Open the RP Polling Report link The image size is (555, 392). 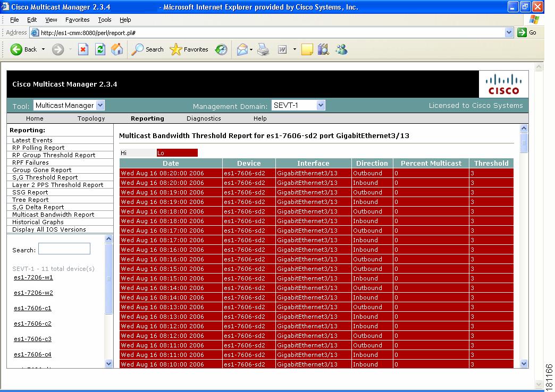[38, 148]
